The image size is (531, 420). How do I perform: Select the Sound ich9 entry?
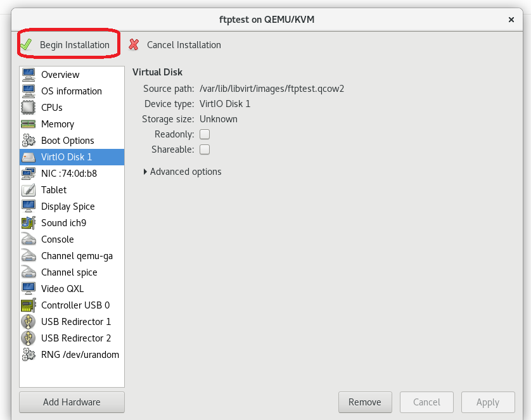click(72, 223)
